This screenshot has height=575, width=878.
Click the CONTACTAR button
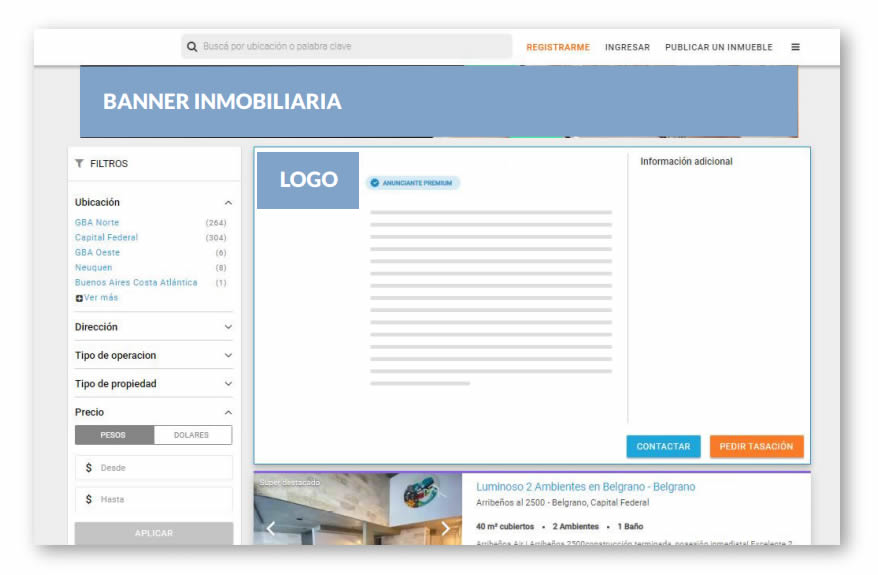coord(663,446)
